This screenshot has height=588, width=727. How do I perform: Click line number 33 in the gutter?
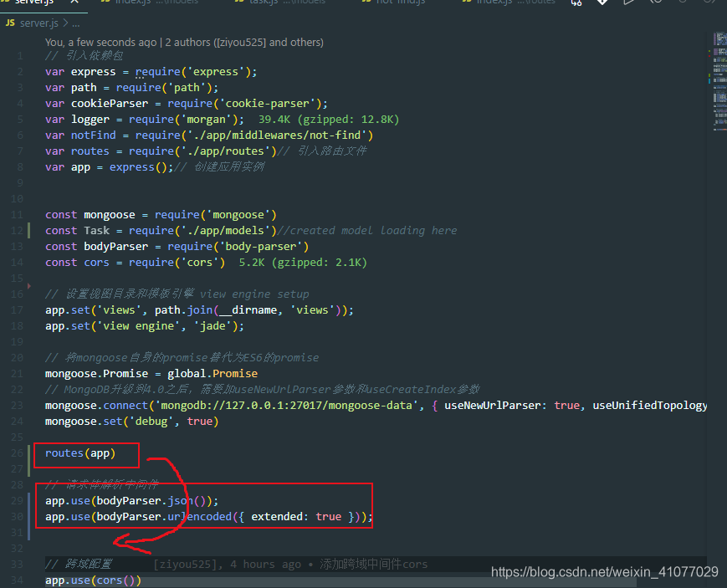click(x=18, y=565)
